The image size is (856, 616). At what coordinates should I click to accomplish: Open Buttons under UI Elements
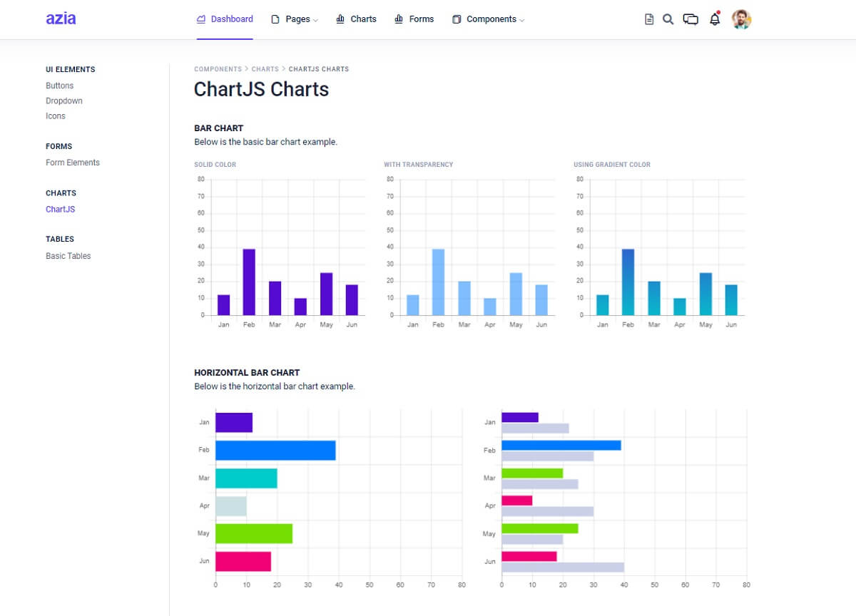click(59, 86)
